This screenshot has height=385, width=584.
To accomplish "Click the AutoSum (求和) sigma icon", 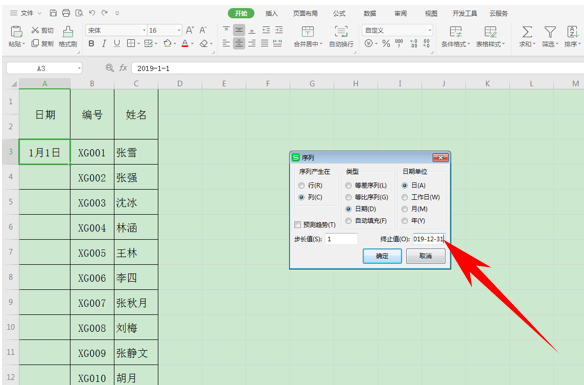I will tap(527, 32).
